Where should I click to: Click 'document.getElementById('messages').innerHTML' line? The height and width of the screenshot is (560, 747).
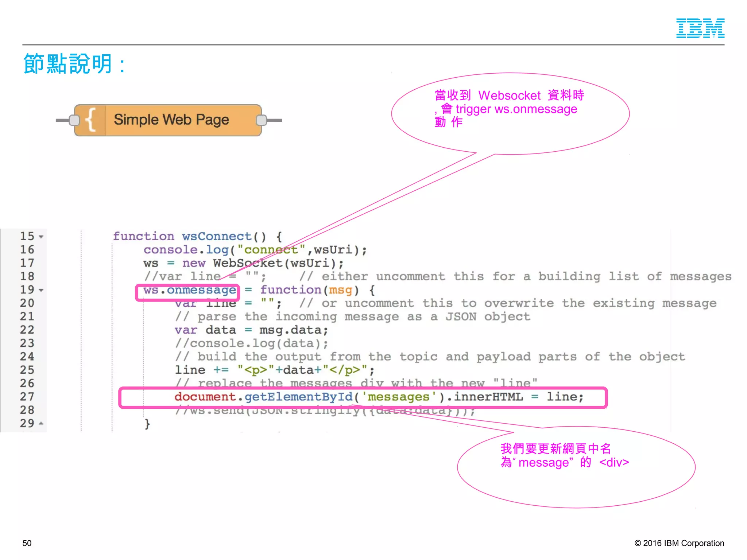379,397
